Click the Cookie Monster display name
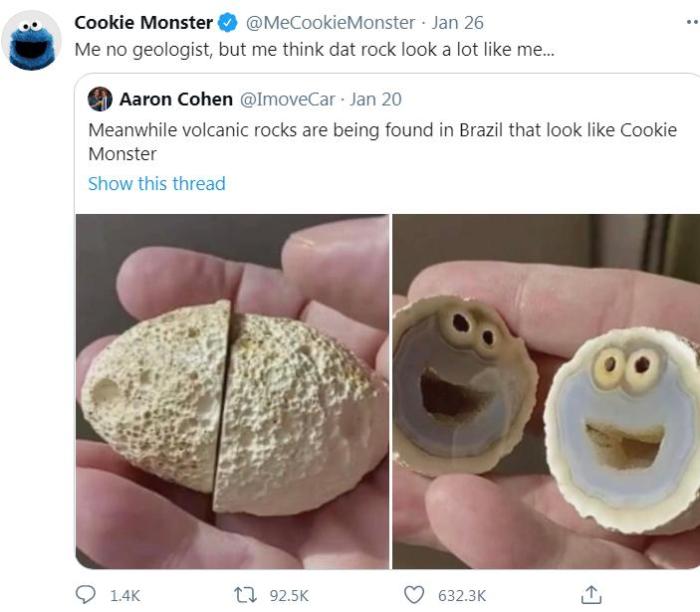 click(143, 22)
